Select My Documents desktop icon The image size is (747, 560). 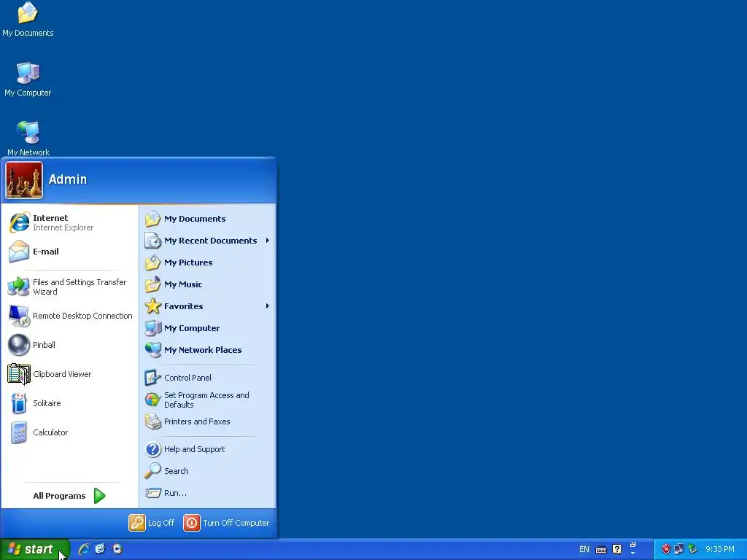click(x=28, y=20)
